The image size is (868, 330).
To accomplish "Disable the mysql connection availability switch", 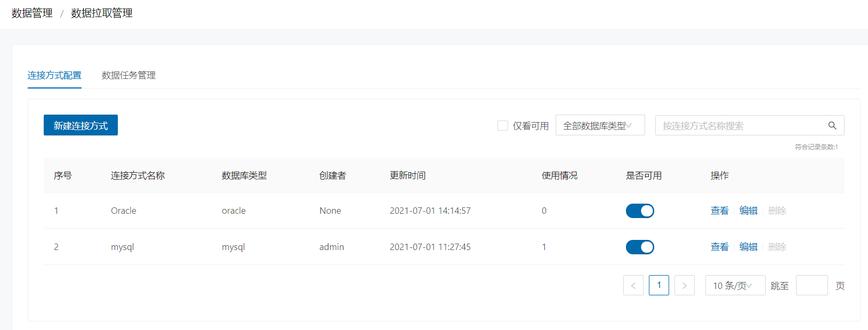I will pos(639,247).
